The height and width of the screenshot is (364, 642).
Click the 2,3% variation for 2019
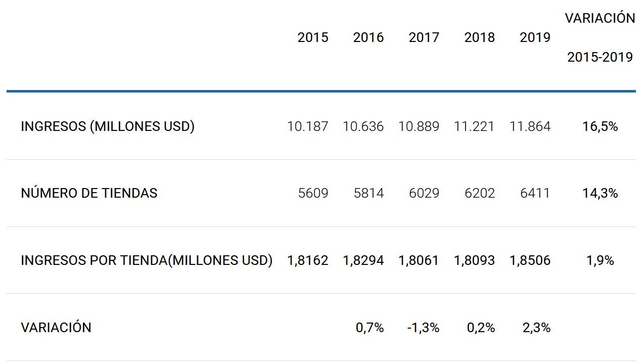click(x=536, y=328)
